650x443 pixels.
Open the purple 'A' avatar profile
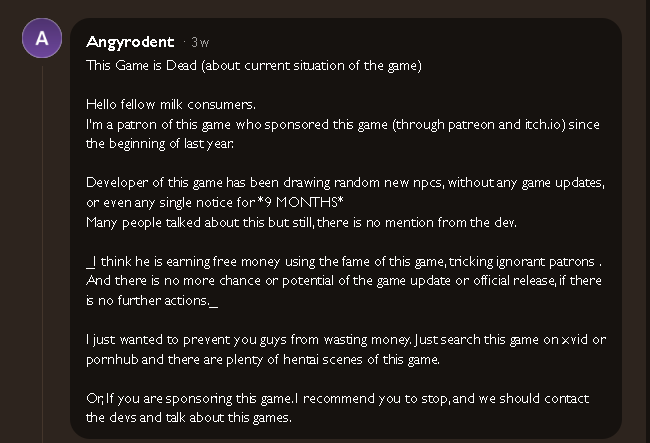pos(42,38)
